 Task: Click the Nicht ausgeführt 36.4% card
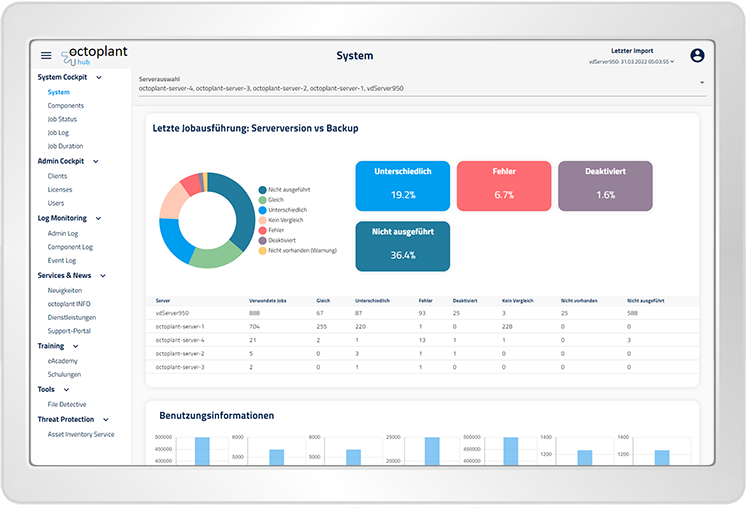403,246
